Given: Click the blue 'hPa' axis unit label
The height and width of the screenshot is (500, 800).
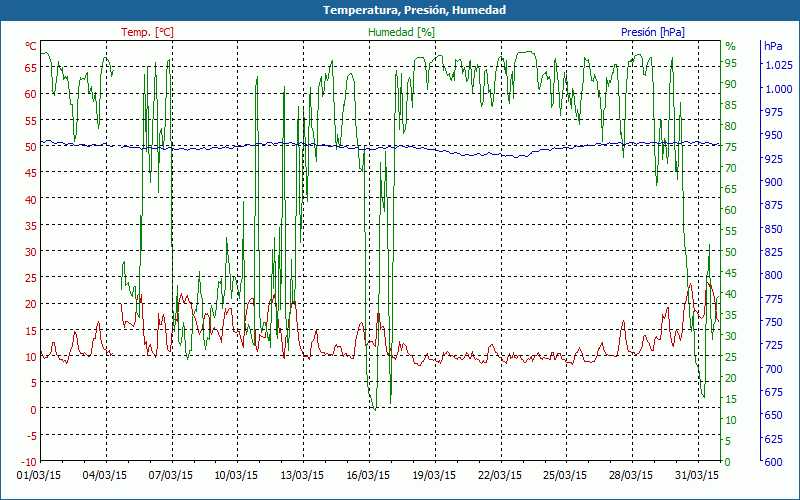Looking at the screenshot, I should tap(773, 46).
